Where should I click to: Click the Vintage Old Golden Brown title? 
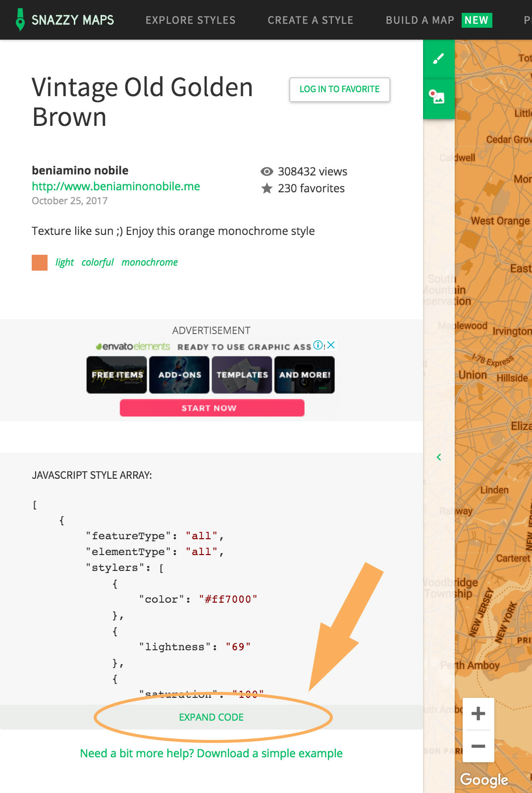143,102
